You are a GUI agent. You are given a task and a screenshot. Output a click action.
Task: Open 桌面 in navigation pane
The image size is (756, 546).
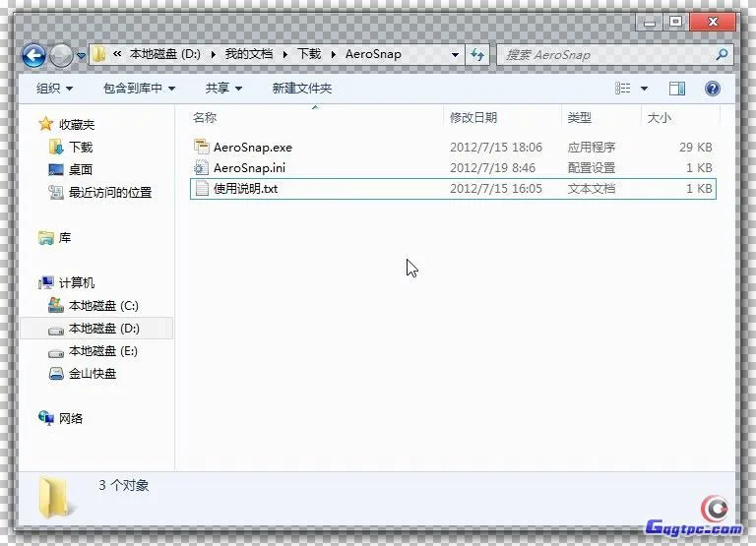coord(81,169)
